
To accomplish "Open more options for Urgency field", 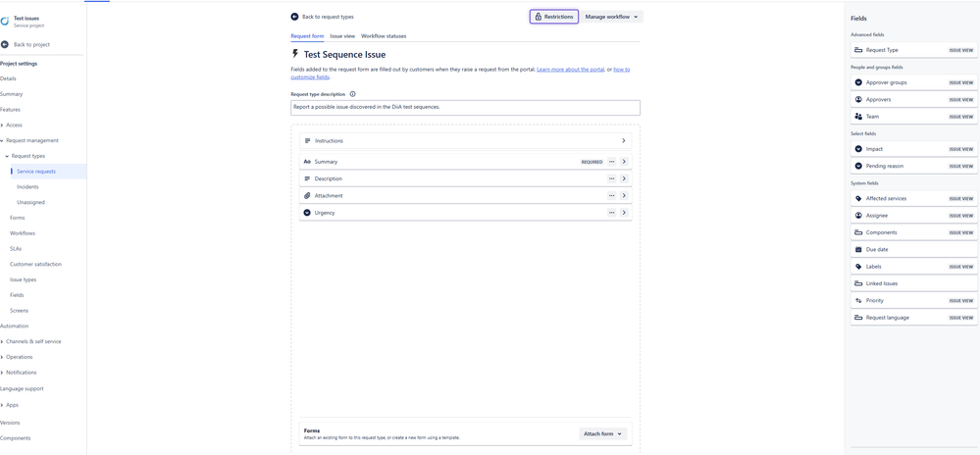I will (612, 213).
